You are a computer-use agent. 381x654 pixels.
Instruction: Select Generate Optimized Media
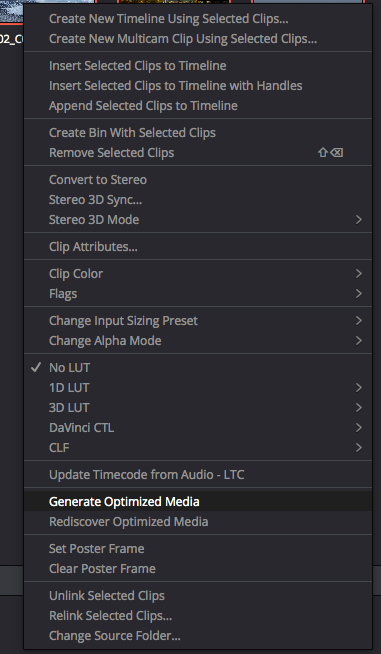(x=198, y=501)
